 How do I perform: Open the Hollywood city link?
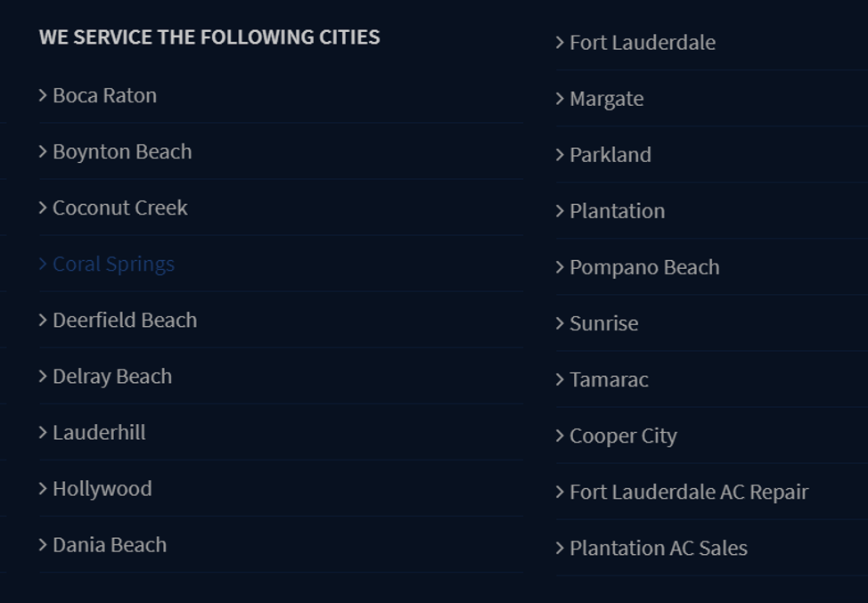click(x=102, y=489)
